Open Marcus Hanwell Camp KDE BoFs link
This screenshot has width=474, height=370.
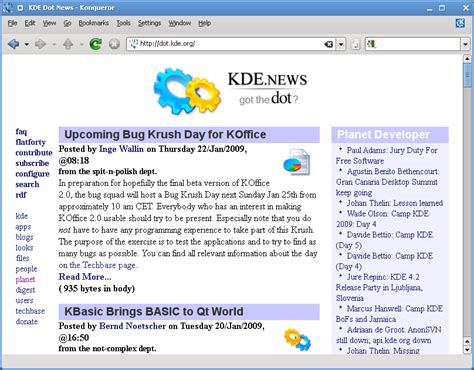(x=389, y=314)
